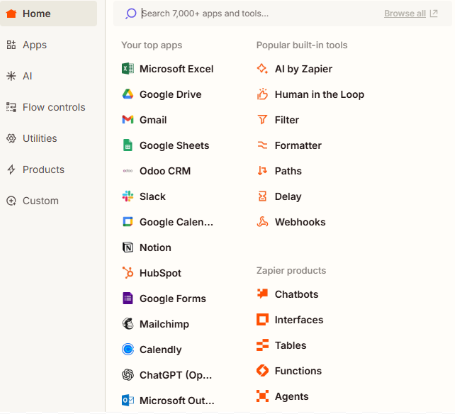Select the Google Drive app label
The width and height of the screenshot is (455, 414).
pyautogui.click(x=170, y=94)
